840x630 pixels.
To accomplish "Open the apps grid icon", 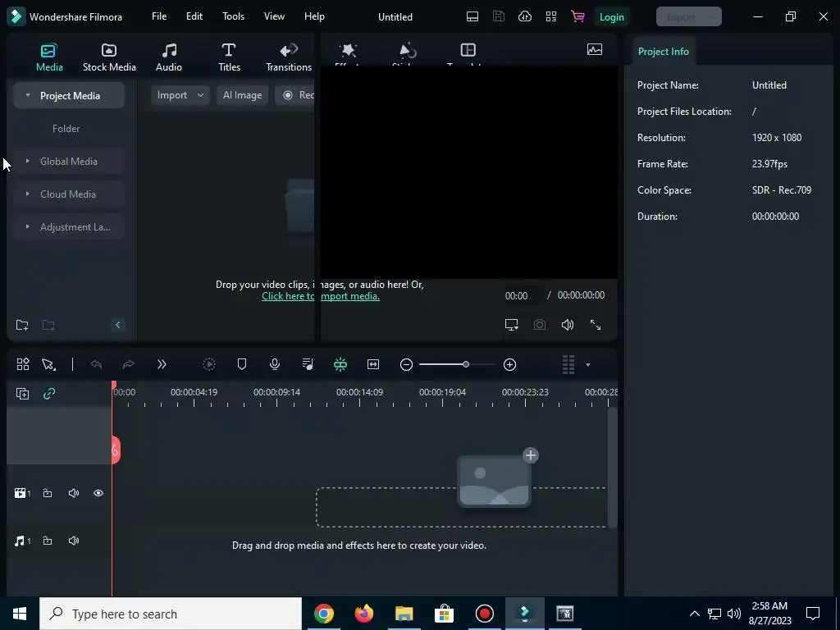I will pos(550,16).
